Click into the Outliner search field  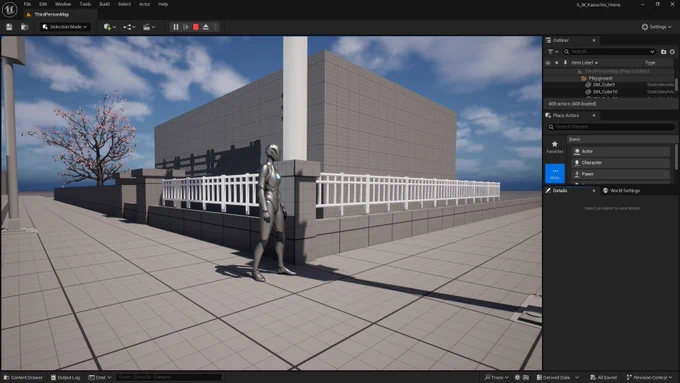click(x=609, y=52)
